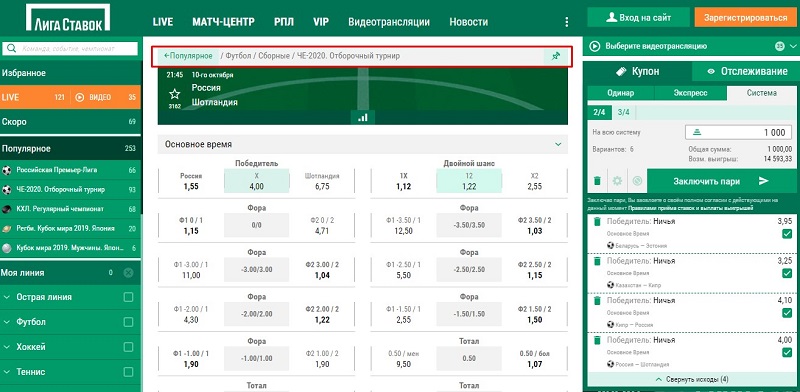Image resolution: width=800 pixels, height=392 pixels.
Task: Add Россия–Шотландия match to favorites star
Action: coord(174,94)
